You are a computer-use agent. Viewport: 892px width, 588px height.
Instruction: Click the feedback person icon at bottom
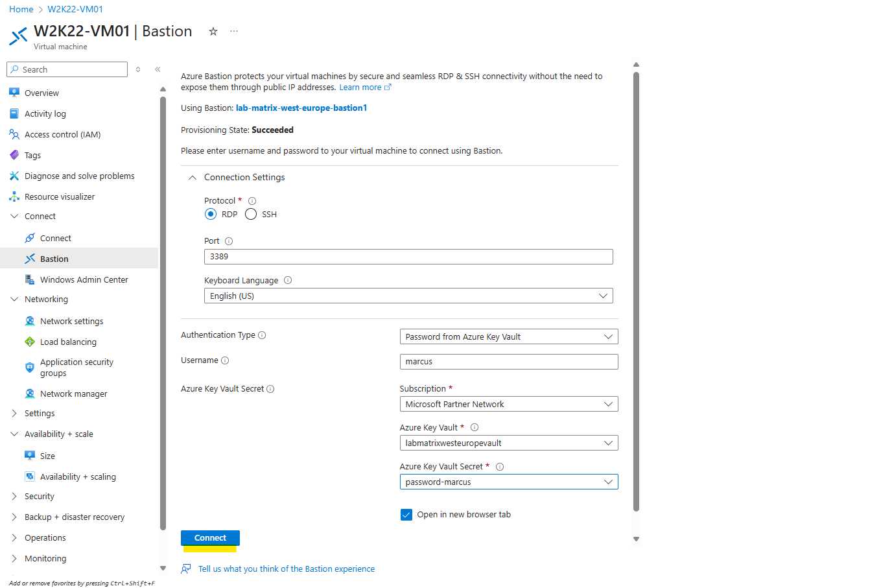point(186,569)
